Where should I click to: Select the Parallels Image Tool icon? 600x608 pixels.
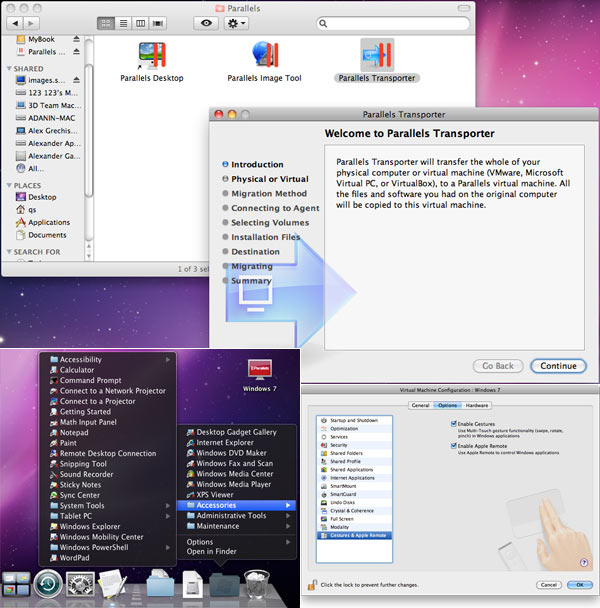pyautogui.click(x=264, y=56)
